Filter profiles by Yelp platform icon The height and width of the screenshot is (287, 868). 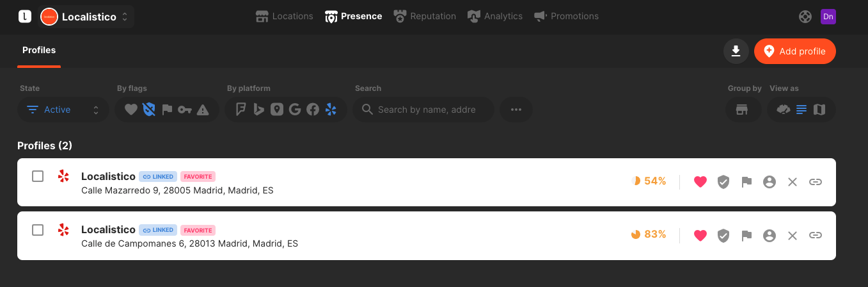click(x=331, y=110)
